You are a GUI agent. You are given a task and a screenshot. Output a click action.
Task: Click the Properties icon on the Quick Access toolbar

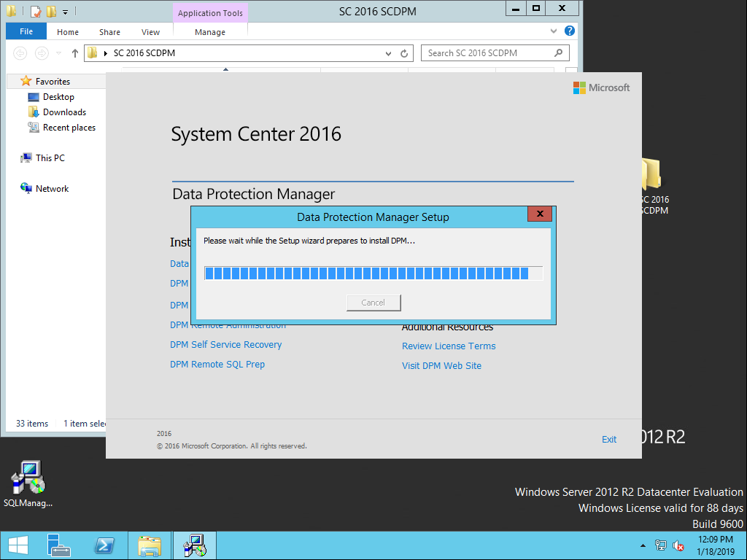pos(34,10)
